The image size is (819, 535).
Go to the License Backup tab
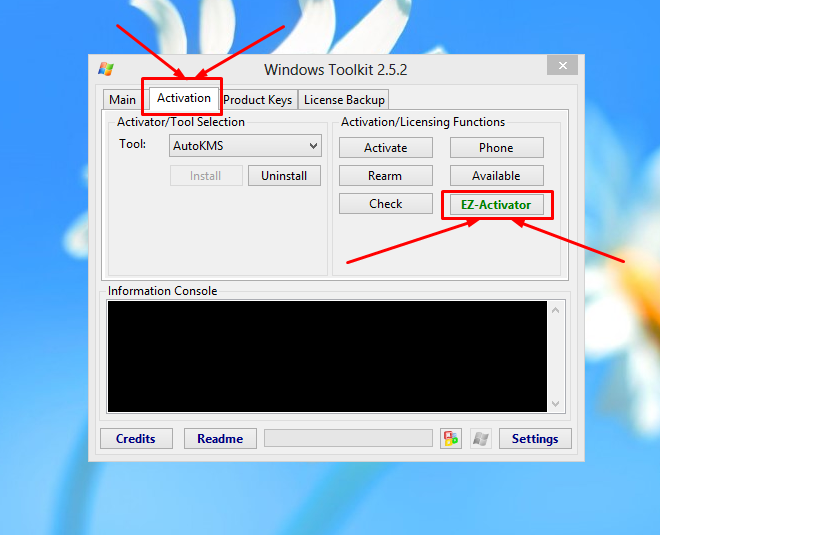tap(344, 100)
